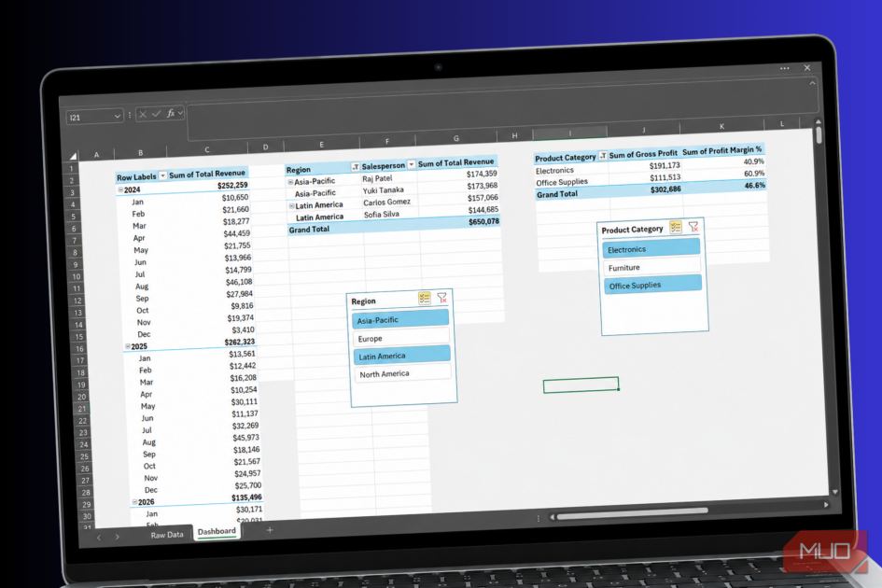Select column C header

pos(207,149)
